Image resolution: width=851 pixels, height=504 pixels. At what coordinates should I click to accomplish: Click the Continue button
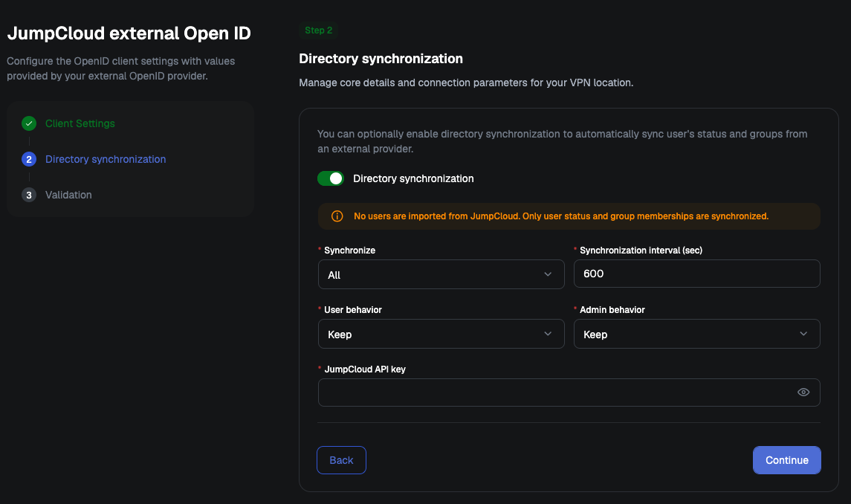(x=786, y=460)
